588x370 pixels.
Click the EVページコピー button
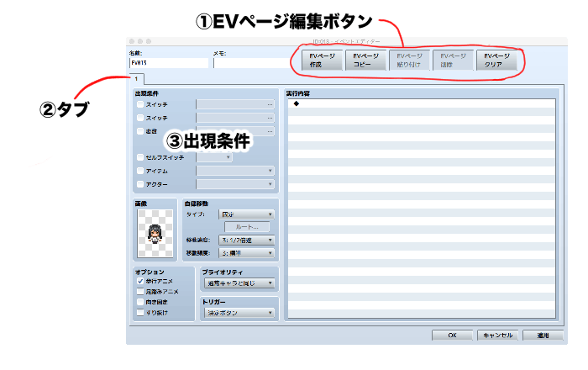[365, 60]
